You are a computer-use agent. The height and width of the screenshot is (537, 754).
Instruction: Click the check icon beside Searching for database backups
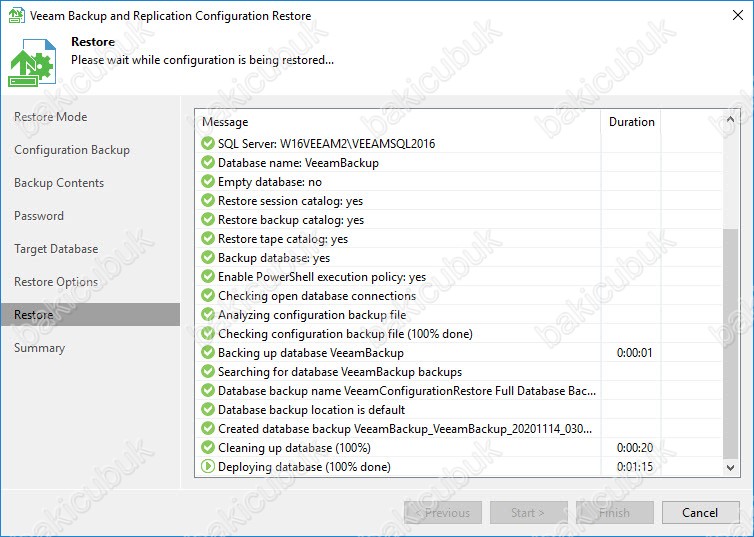(208, 371)
